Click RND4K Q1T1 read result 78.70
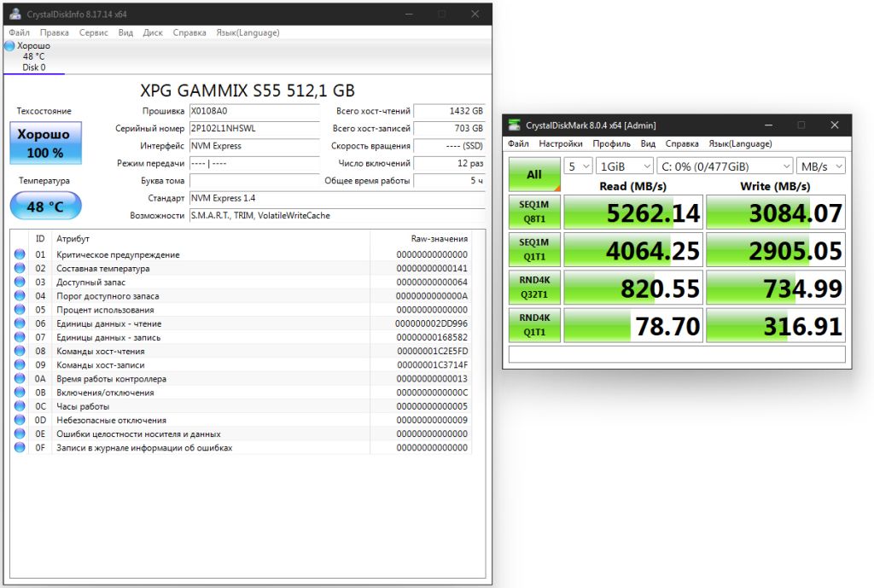Screen dimensions: 874x588 632,325
